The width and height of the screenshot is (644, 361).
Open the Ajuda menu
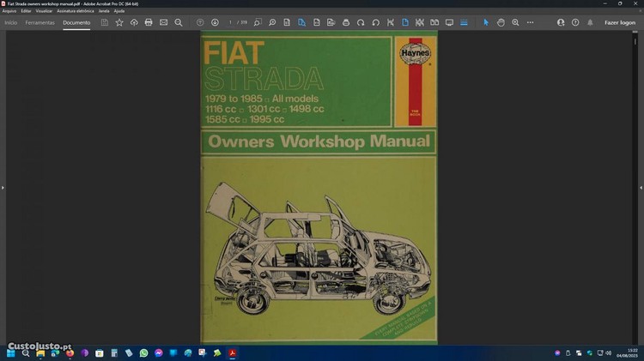pyautogui.click(x=119, y=10)
